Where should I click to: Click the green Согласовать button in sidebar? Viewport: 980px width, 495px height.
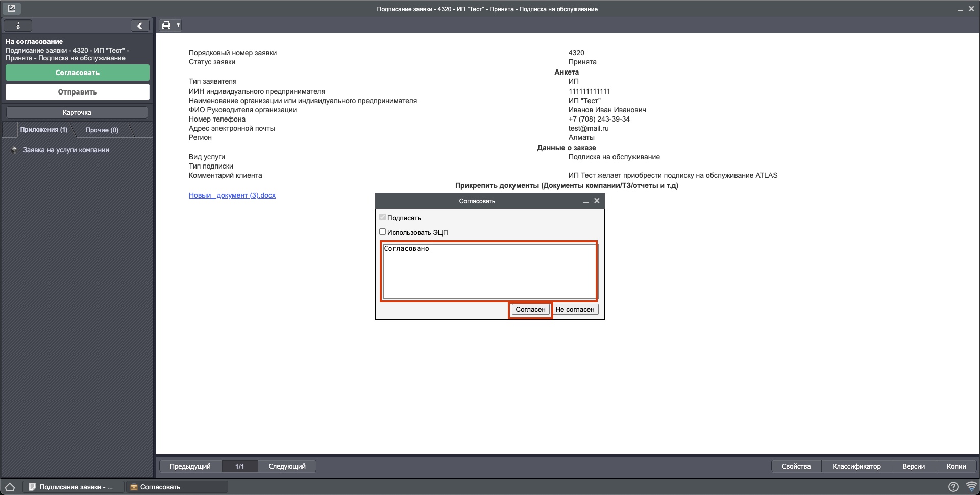78,73
